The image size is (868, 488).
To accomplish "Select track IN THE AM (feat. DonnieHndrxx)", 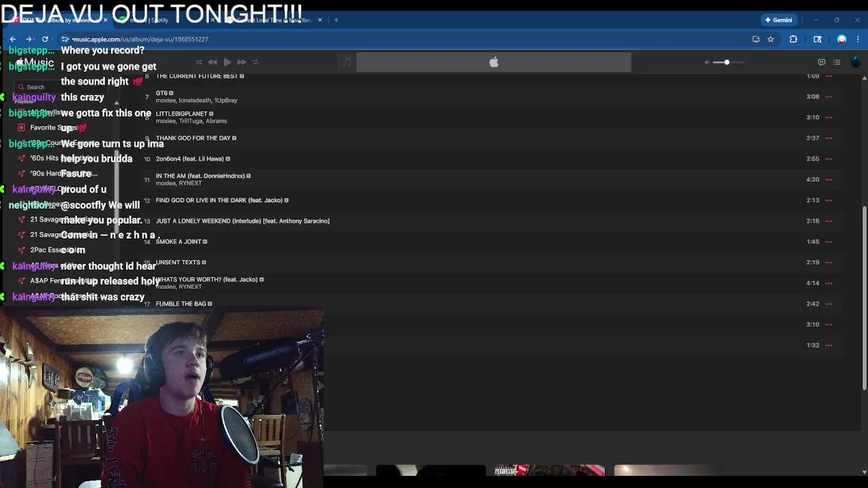I will [200, 176].
